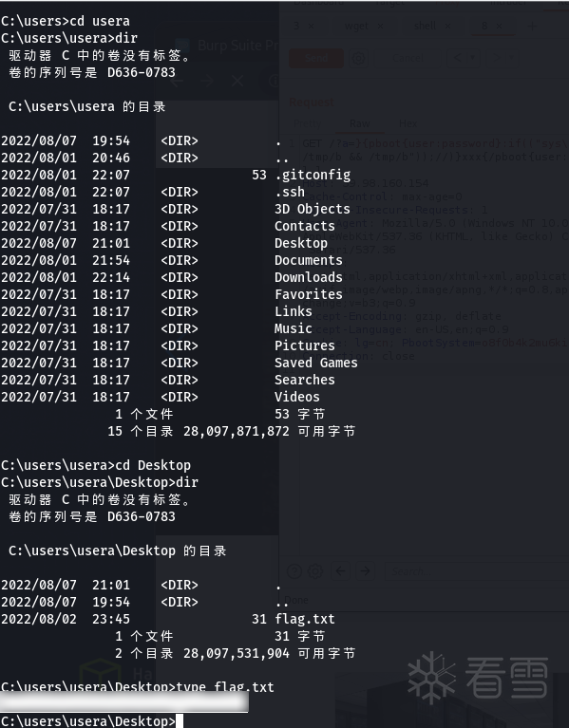Switch to the shell Repeater tab
This screenshot has height=728, width=569.
pyautogui.click(x=425, y=26)
